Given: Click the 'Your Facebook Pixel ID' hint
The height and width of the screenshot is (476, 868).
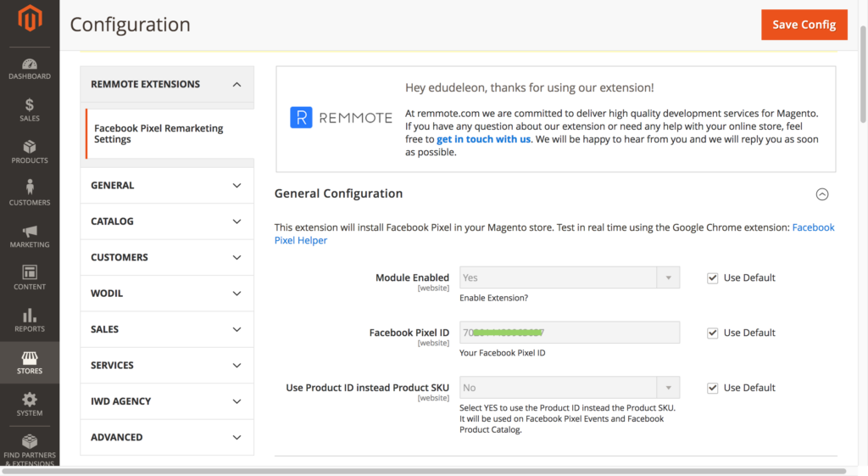Looking at the screenshot, I should coord(502,353).
